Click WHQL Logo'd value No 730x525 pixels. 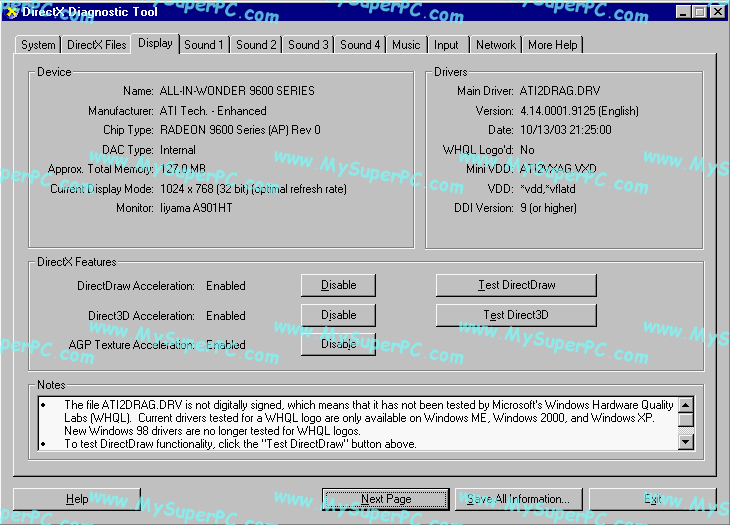pyautogui.click(x=527, y=150)
